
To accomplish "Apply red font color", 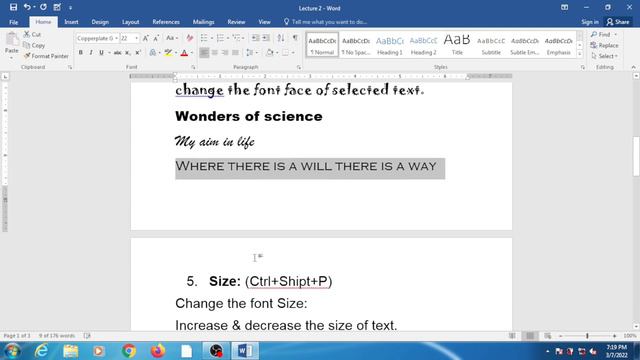I will (184, 53).
